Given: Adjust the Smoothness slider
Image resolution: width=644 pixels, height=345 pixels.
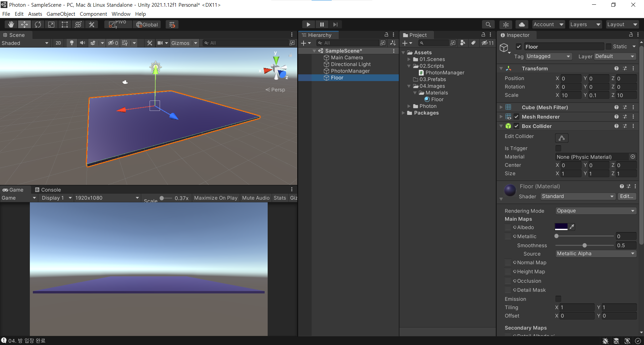Looking at the screenshot, I should [x=585, y=245].
